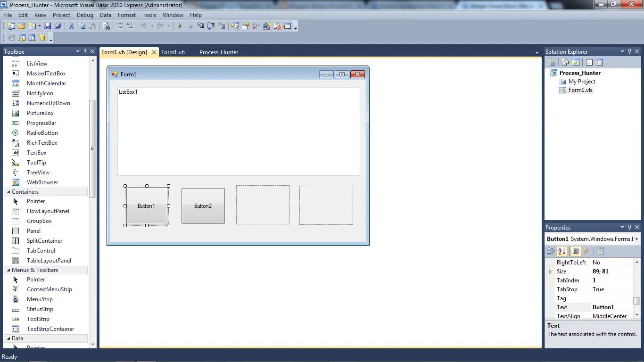Click the Save All icon
The height and width of the screenshot is (362, 644).
(x=58, y=26)
